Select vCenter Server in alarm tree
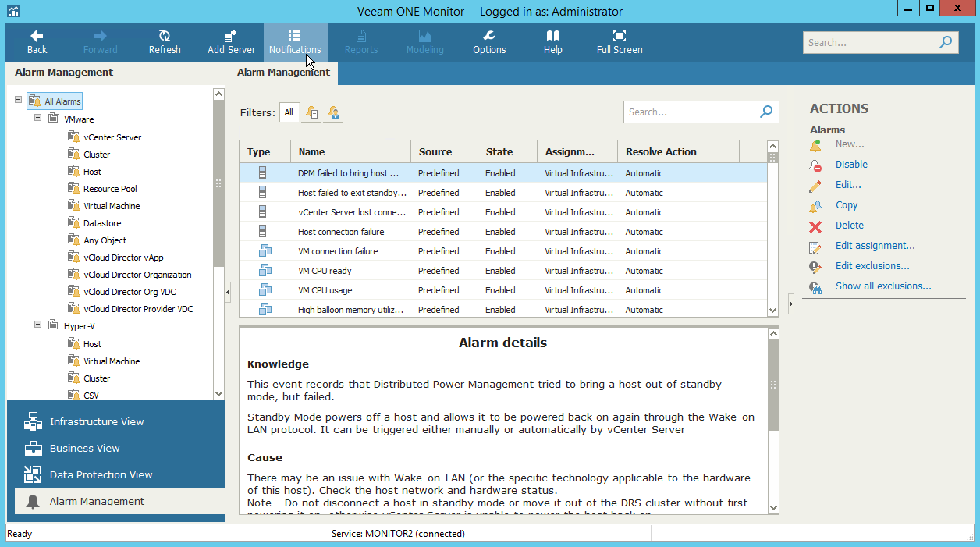The width and height of the screenshot is (980, 547). [x=112, y=137]
